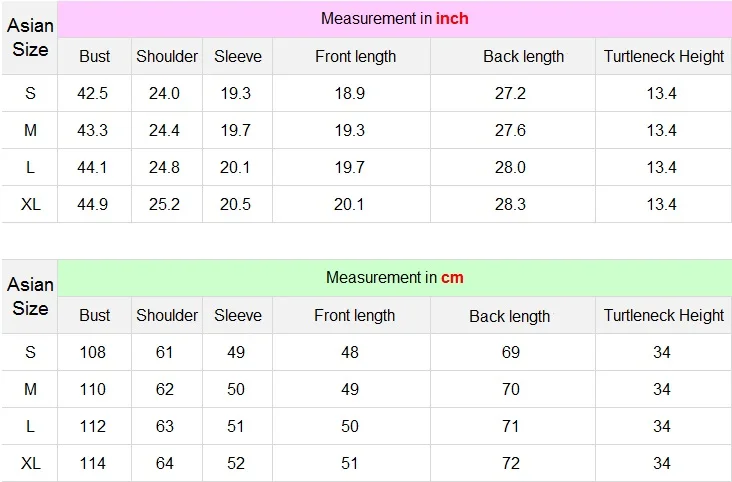Click the Turtleneck Height header in inch table
This screenshot has height=482, width=732.
[x=664, y=57]
